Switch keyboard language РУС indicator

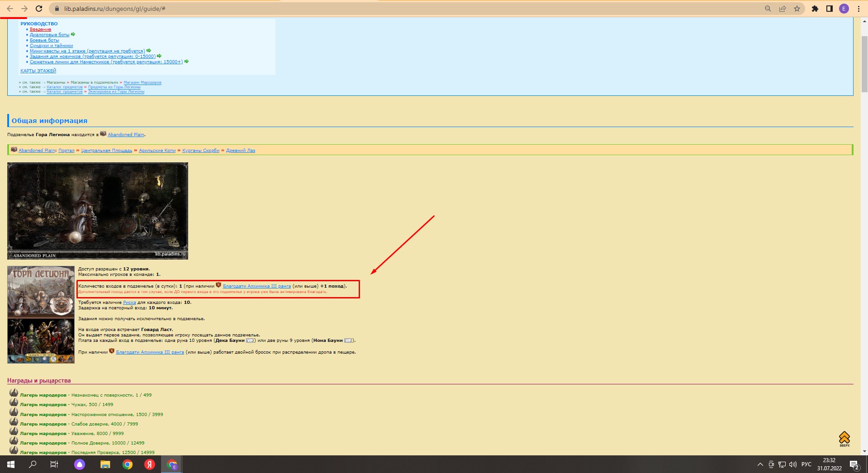click(x=806, y=464)
